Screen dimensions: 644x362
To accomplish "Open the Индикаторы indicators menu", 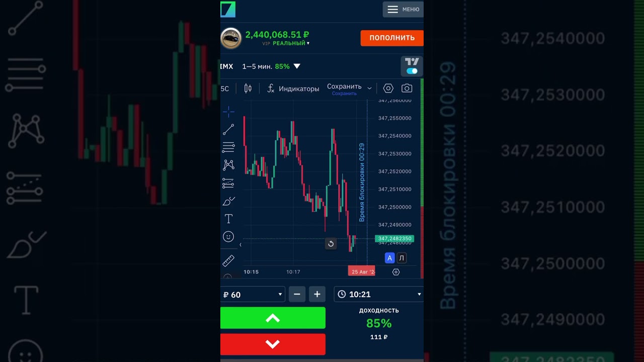I will coord(293,88).
